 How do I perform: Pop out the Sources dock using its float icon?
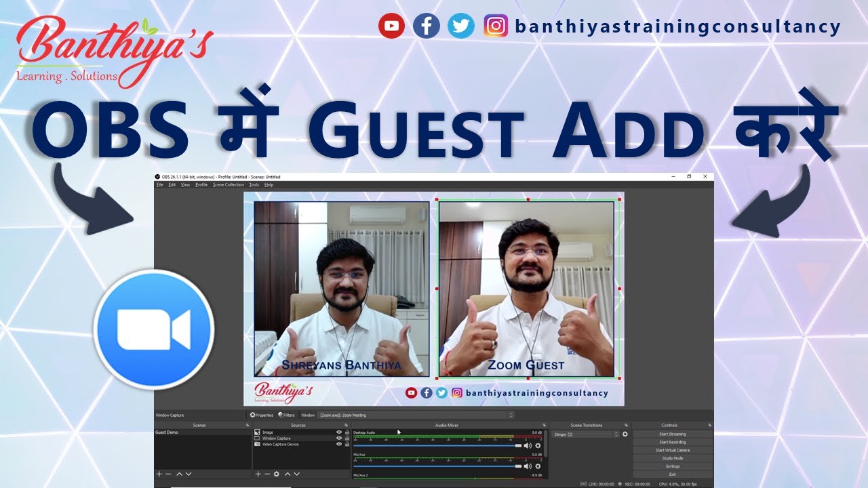[346, 425]
